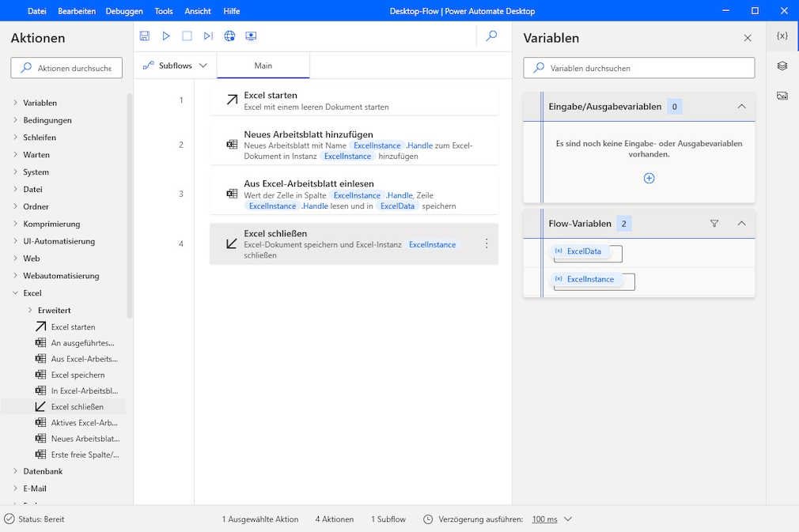Open the UI-Elemente pane icon

[782, 66]
